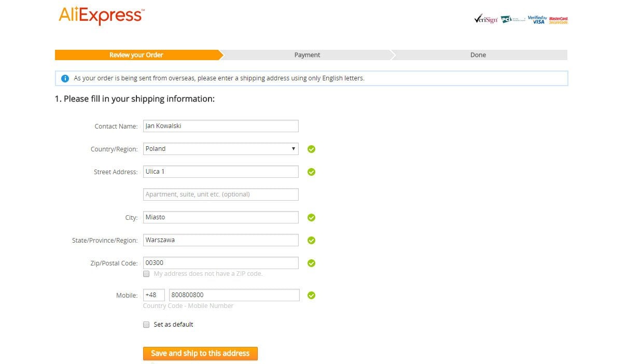This screenshot has height=364, width=626.
Task: Click the AliExpress logo
Action: (x=101, y=16)
